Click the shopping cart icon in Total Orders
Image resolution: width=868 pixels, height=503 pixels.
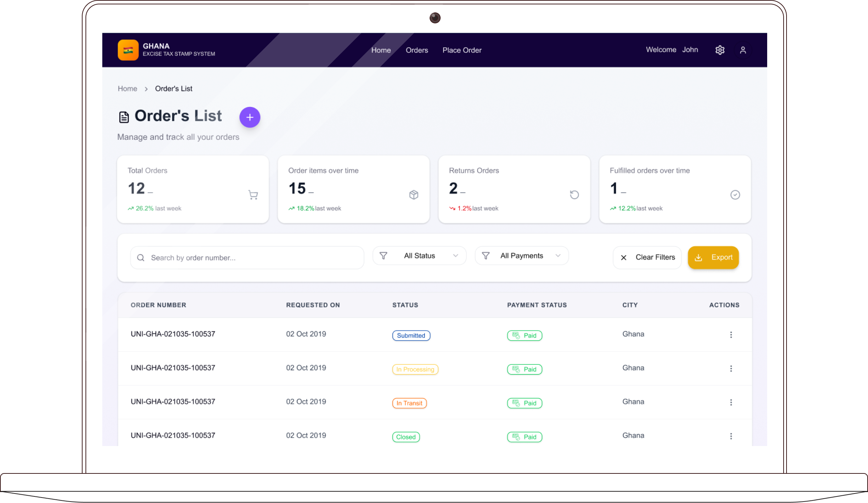pyautogui.click(x=253, y=195)
